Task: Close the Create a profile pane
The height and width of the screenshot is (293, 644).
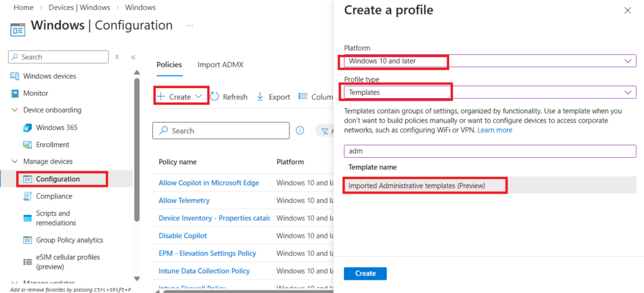Action: click(x=628, y=11)
